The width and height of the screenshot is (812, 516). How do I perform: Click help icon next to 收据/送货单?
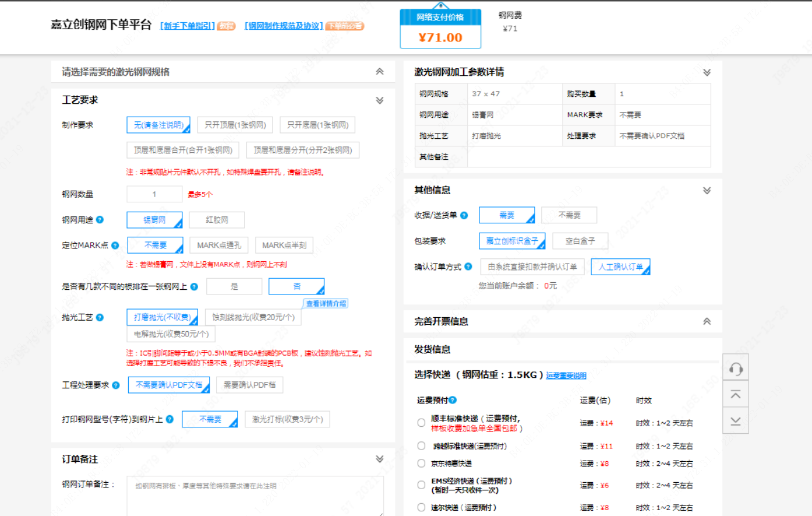coord(464,215)
